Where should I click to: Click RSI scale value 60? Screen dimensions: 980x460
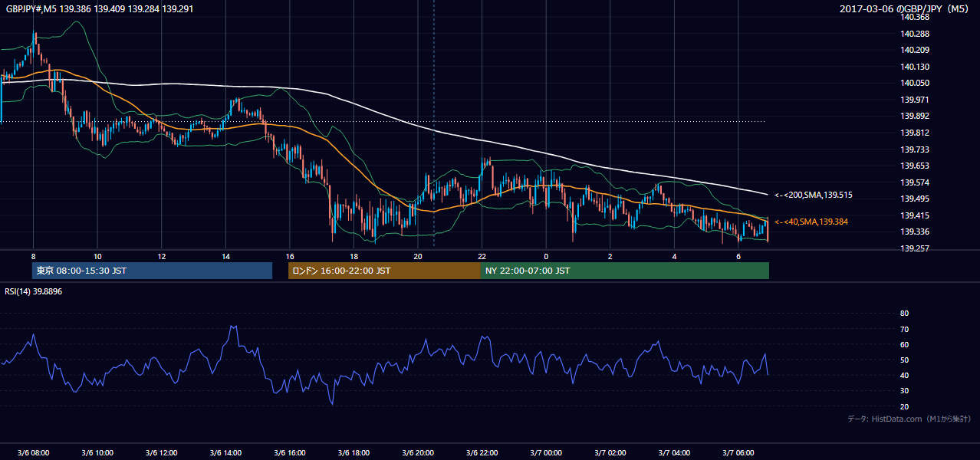pos(904,344)
